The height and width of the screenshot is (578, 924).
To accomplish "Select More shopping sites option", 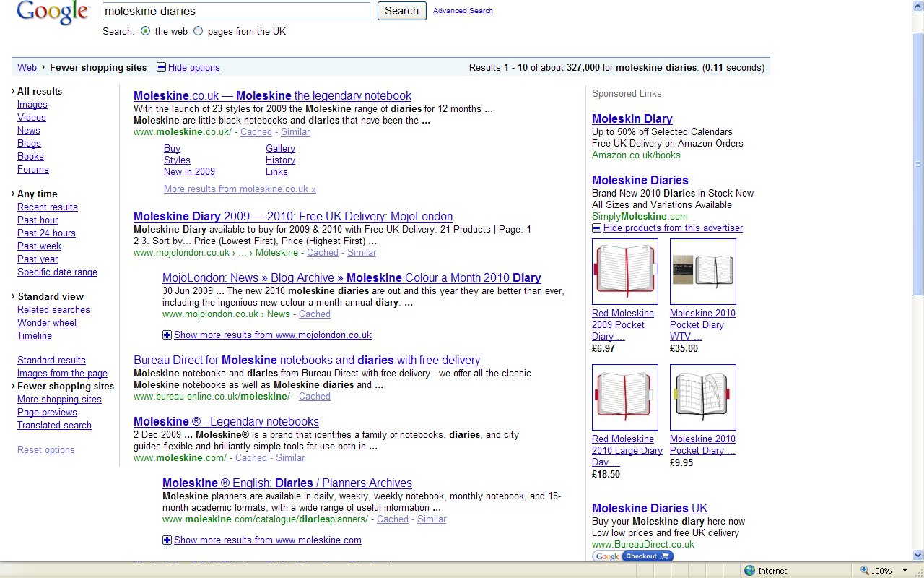I will click(x=59, y=399).
